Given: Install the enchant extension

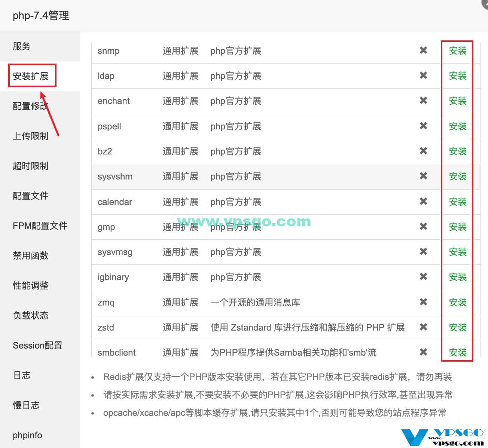Looking at the screenshot, I should point(458,101).
